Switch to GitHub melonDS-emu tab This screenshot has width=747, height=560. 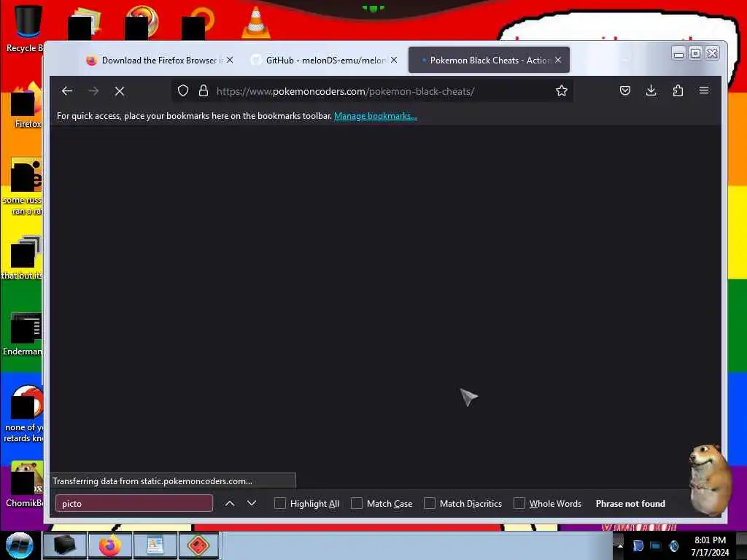click(x=324, y=60)
